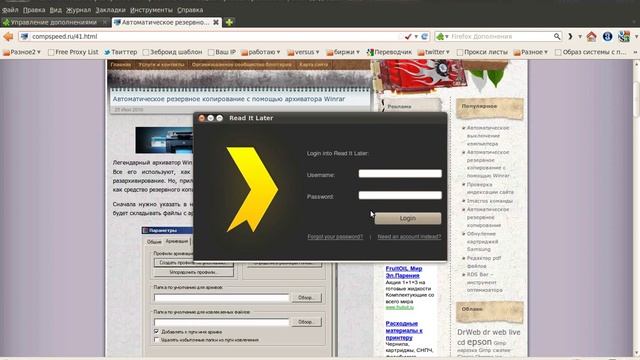Open the Инструменты menu
The width and height of the screenshot is (640, 360).
[x=151, y=10]
